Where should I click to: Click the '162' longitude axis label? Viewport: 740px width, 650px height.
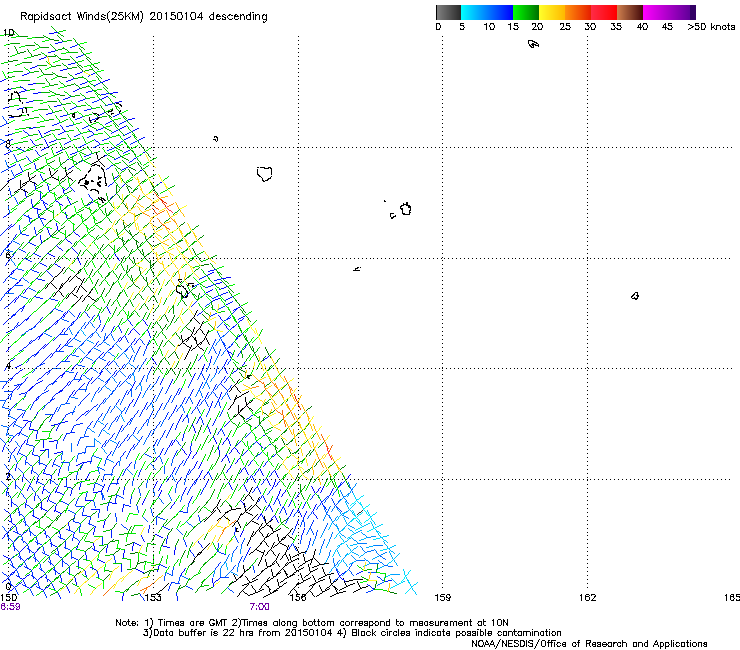pos(588,598)
